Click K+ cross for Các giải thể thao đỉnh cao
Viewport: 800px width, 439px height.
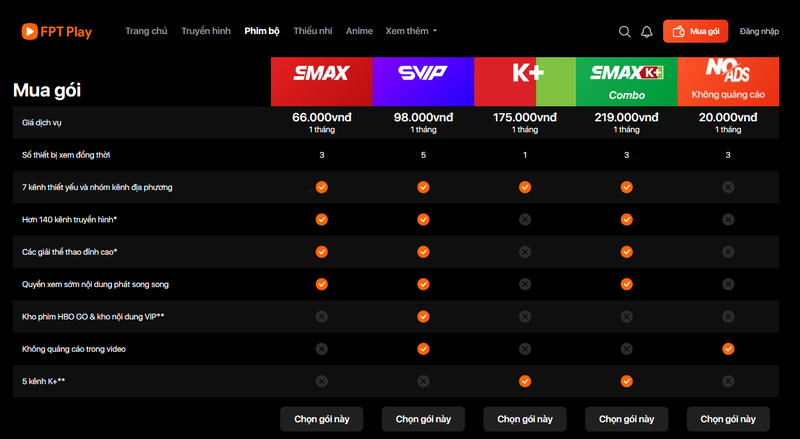pyautogui.click(x=525, y=252)
